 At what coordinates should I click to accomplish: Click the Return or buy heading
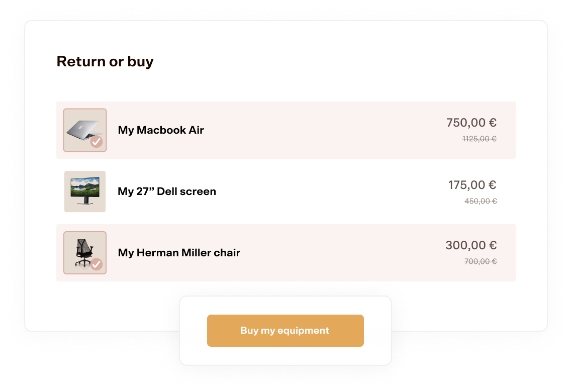(x=105, y=61)
